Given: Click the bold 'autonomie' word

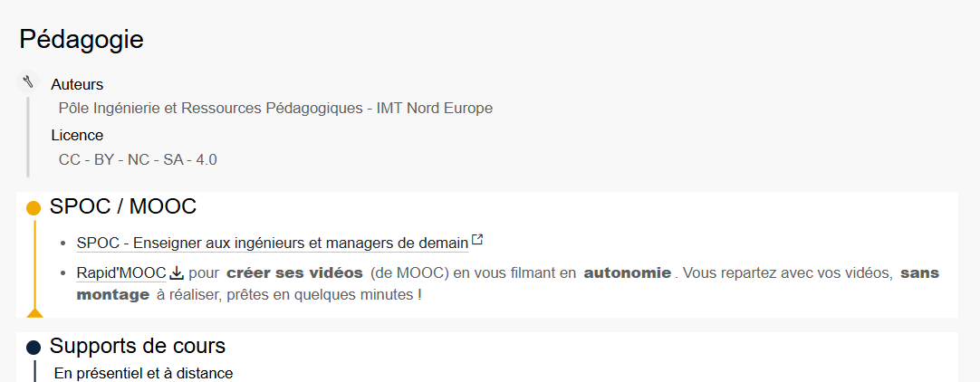Looking at the screenshot, I should pyautogui.click(x=628, y=272).
